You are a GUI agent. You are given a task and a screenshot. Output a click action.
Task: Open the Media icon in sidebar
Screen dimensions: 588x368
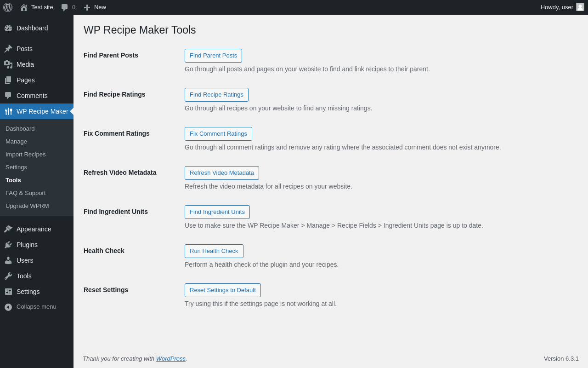pyautogui.click(x=8, y=64)
